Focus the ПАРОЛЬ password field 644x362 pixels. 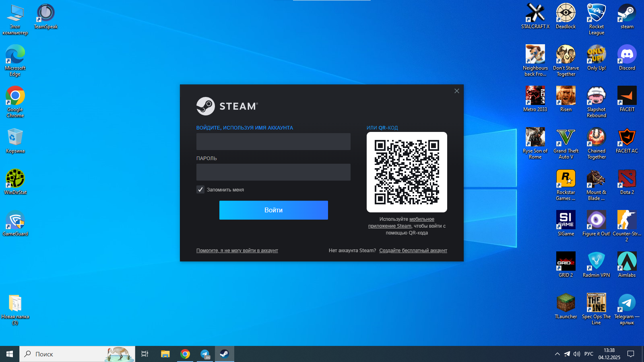pyautogui.click(x=273, y=172)
